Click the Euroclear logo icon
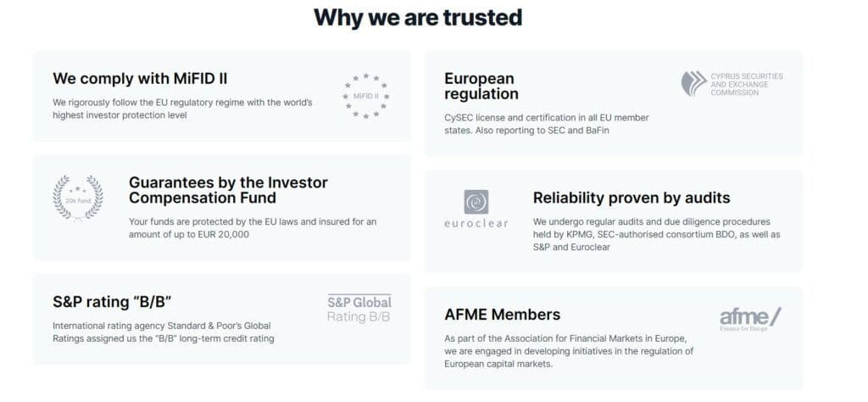This screenshot has height=402, width=868. 476,202
